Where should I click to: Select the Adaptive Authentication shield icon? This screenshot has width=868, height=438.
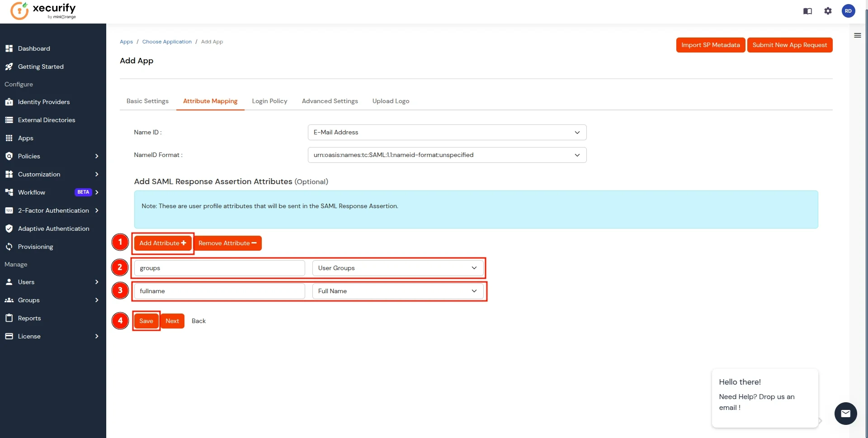[9, 229]
